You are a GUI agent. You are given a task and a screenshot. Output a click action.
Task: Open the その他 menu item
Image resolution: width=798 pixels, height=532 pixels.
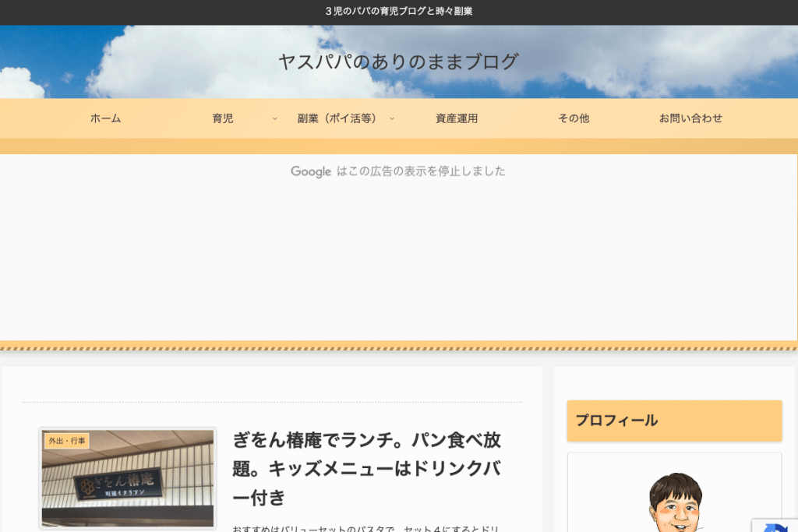coord(573,118)
